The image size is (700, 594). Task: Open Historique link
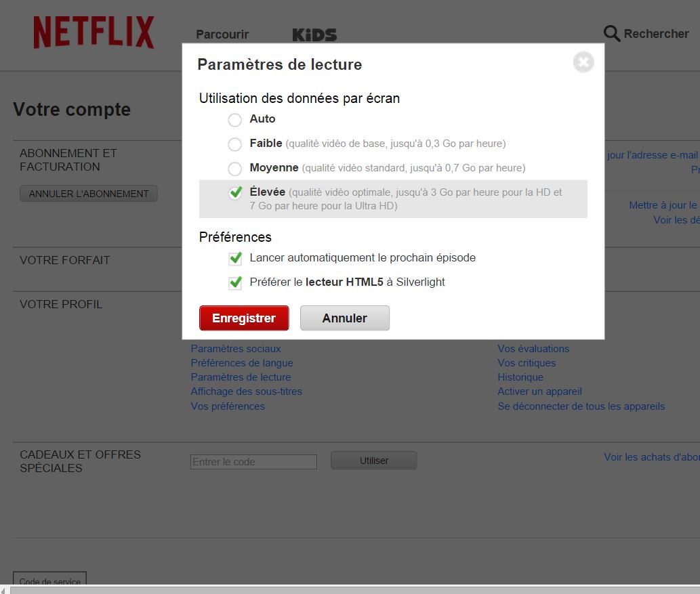[520, 377]
